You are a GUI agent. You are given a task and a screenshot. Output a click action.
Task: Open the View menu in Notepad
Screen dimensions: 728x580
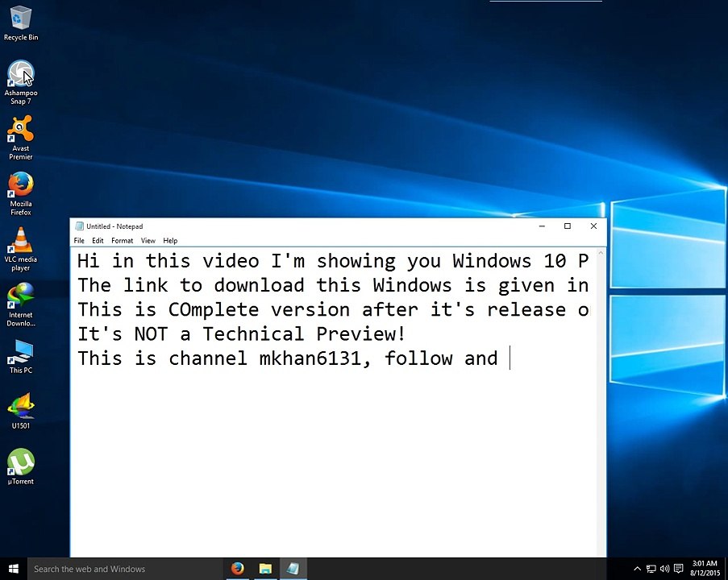(148, 241)
